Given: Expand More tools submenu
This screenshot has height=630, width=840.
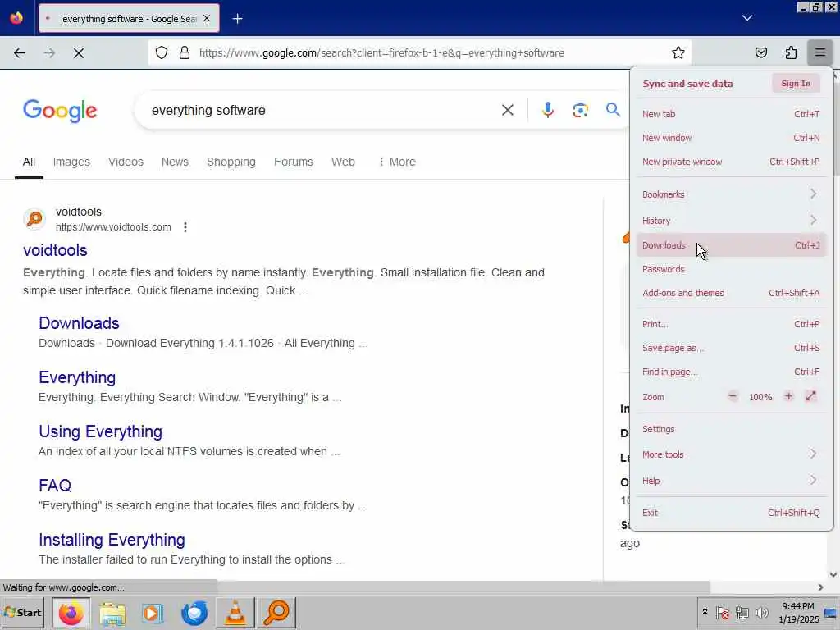Looking at the screenshot, I should click(x=731, y=454).
